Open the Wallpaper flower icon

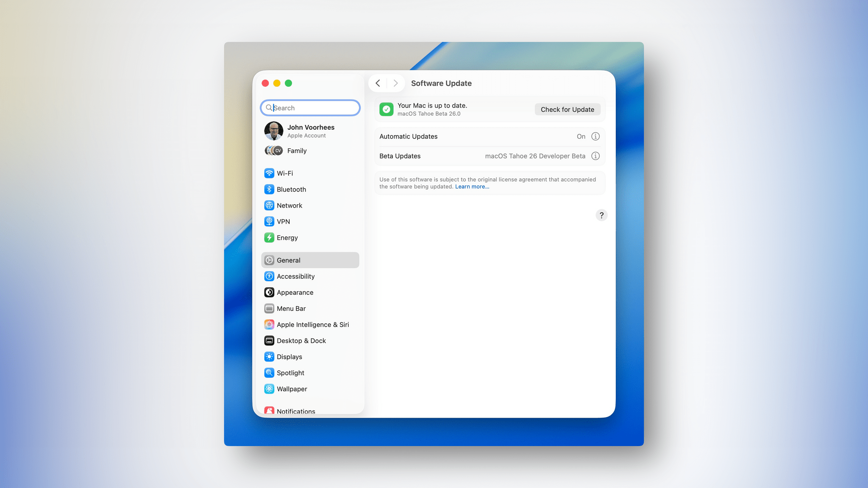click(269, 389)
